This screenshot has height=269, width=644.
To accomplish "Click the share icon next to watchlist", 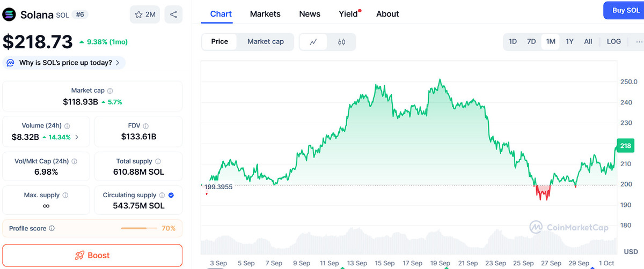I will click(x=173, y=14).
